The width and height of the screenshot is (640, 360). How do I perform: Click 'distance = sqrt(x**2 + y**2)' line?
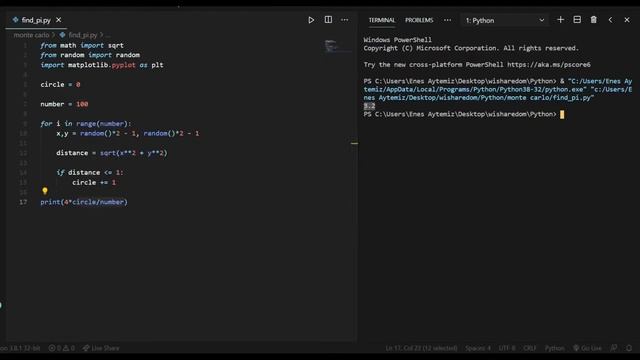[112, 153]
